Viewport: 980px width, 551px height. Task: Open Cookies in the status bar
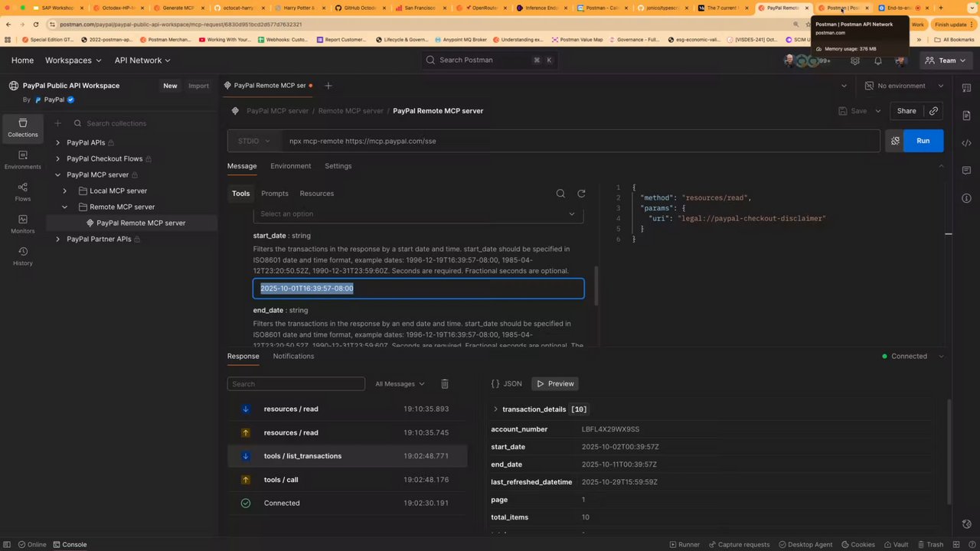[857, 544]
